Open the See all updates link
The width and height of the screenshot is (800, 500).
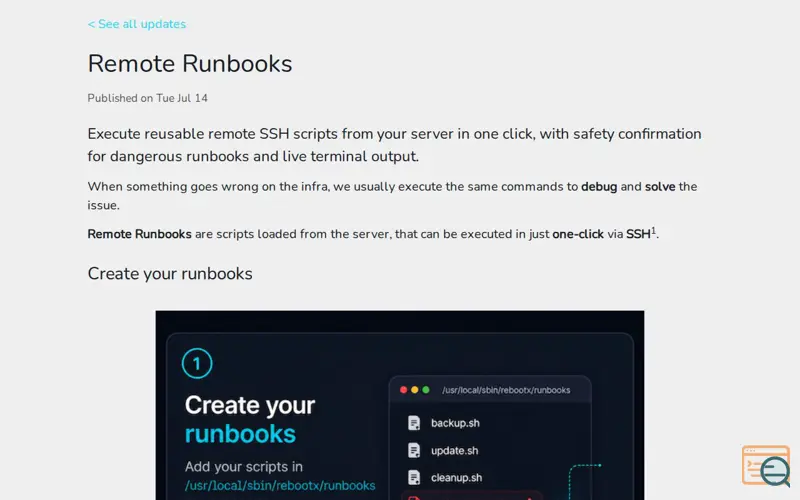[x=137, y=24]
